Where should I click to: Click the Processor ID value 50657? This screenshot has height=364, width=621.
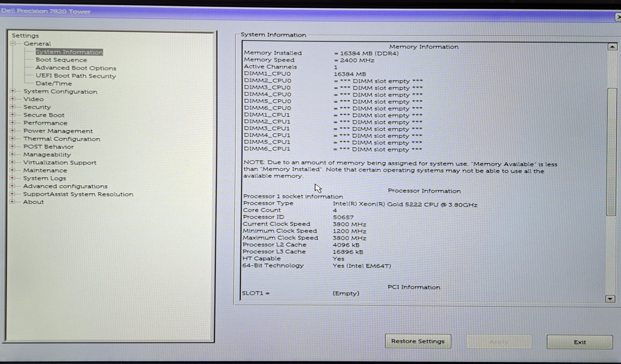(343, 217)
